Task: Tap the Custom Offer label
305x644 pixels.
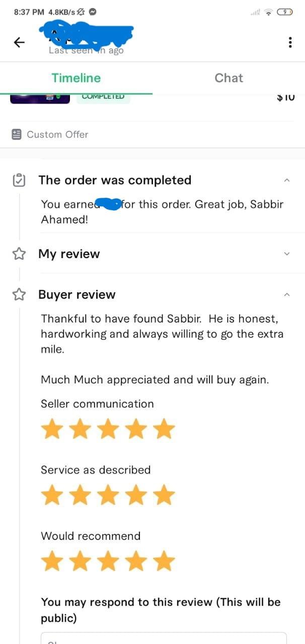Action: (x=57, y=134)
